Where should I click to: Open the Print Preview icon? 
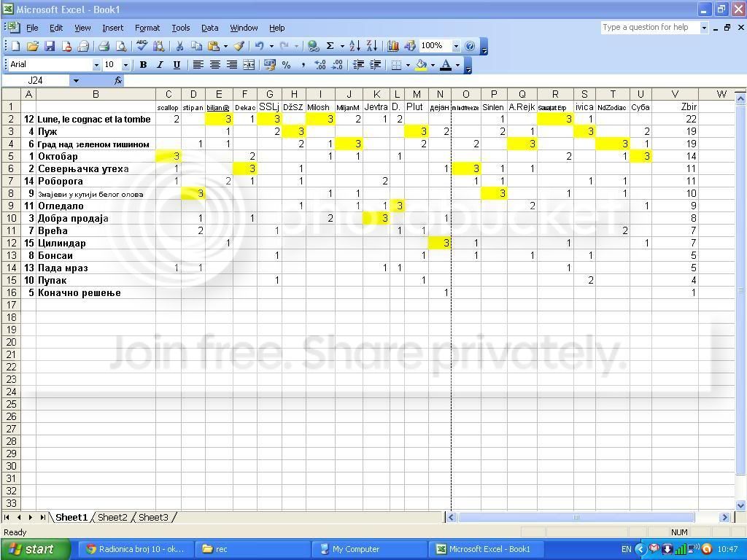point(120,46)
